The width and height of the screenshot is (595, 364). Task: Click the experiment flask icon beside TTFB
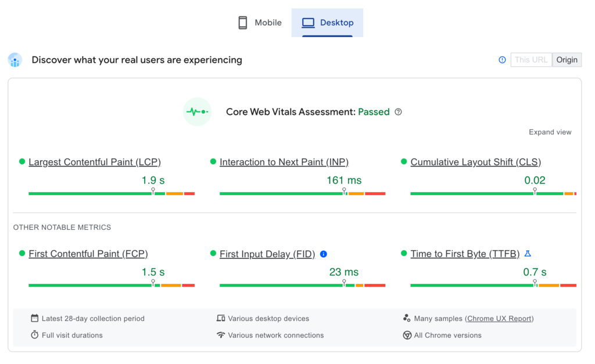(x=528, y=254)
